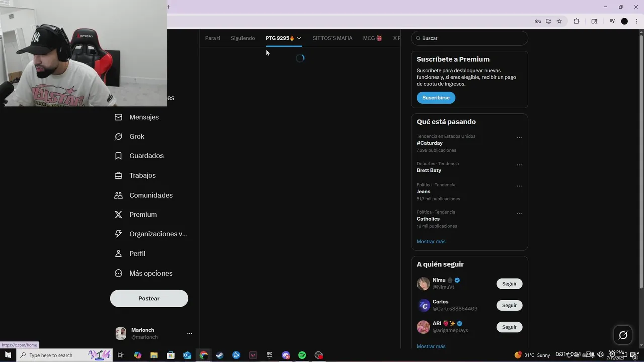This screenshot has height=362, width=644.
Task: Open more options for Catholics trend
Action: tap(519, 213)
